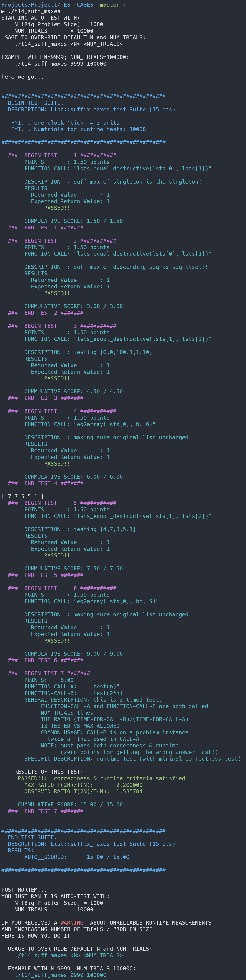Click the '[ 7 7 5 5 1 ]' output line
This screenshot has width=246, height=980.
[23, 496]
